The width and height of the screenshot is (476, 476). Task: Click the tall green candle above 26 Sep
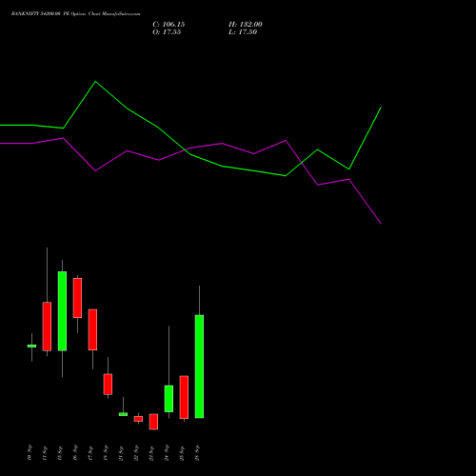click(199, 367)
